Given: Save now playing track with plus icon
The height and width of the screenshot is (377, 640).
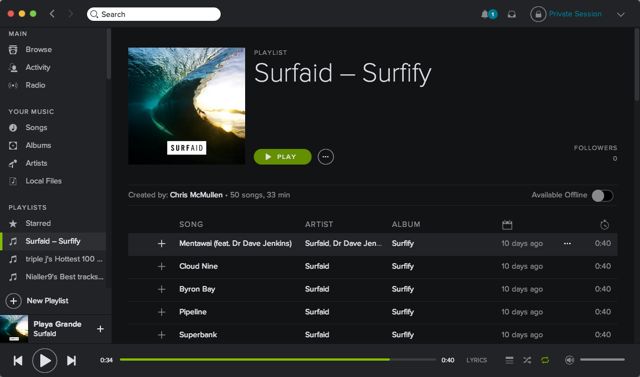Looking at the screenshot, I should pos(100,329).
